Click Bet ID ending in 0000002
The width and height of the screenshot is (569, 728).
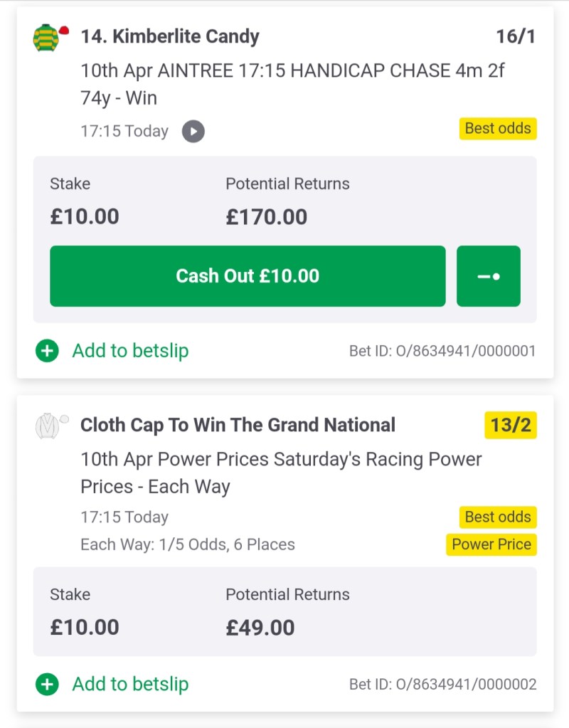[x=442, y=685]
